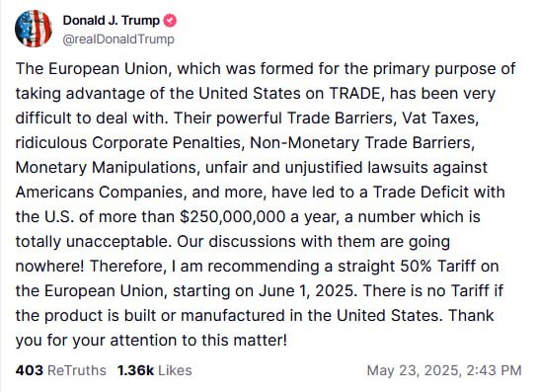Click the phrase Vat Taxes

(438, 118)
